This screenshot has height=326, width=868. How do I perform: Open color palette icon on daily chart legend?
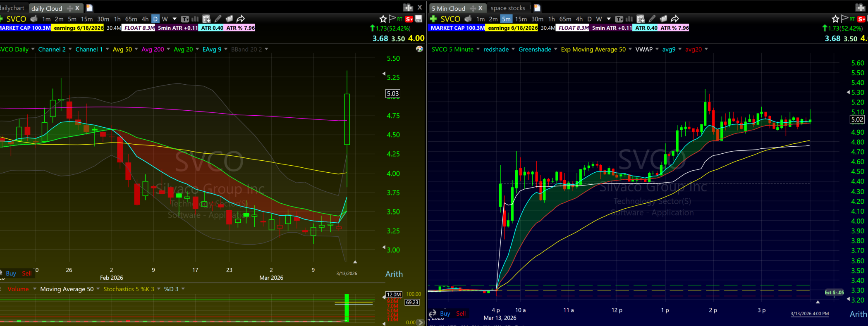pyautogui.click(x=419, y=49)
